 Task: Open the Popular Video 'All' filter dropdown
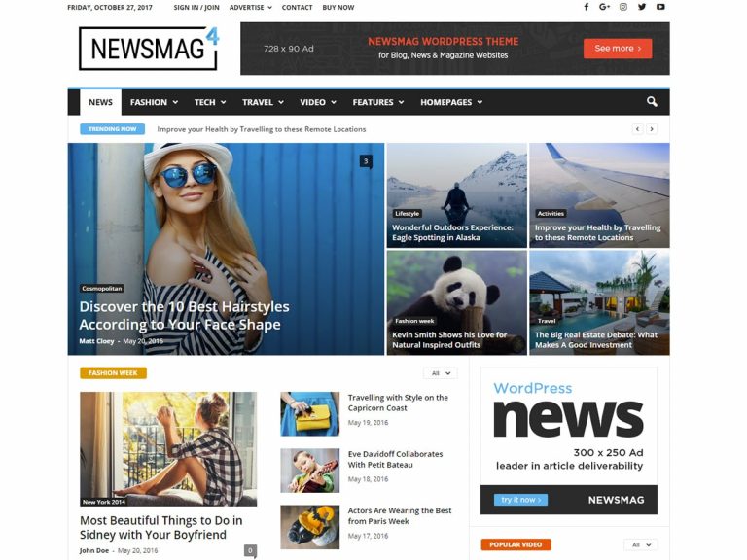(x=641, y=544)
